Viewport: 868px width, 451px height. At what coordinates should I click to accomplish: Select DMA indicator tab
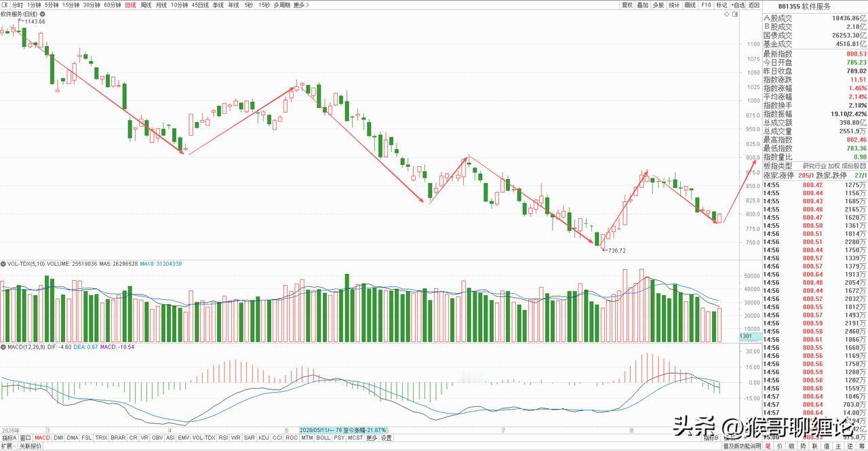[73, 438]
